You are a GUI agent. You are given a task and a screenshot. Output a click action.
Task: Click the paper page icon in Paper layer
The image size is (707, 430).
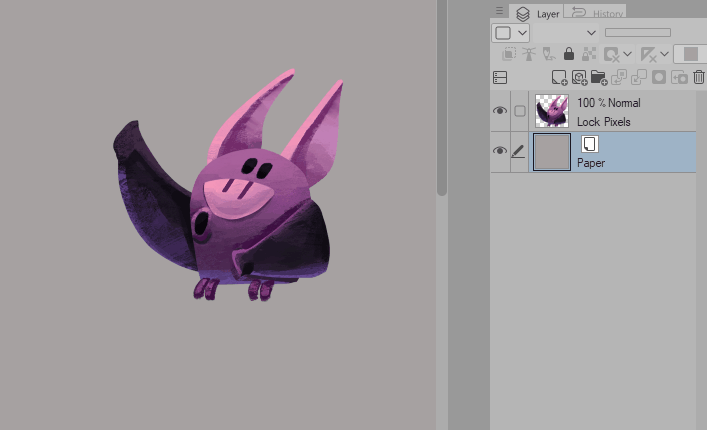[590, 144]
